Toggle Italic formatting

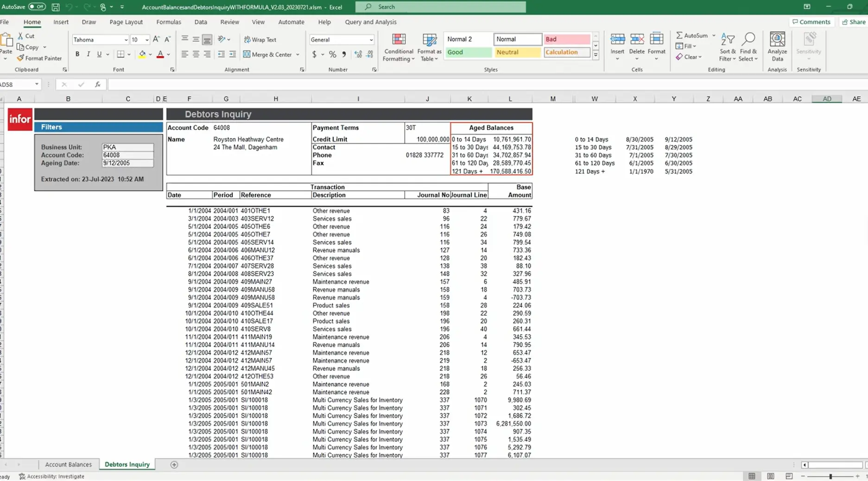coord(88,54)
